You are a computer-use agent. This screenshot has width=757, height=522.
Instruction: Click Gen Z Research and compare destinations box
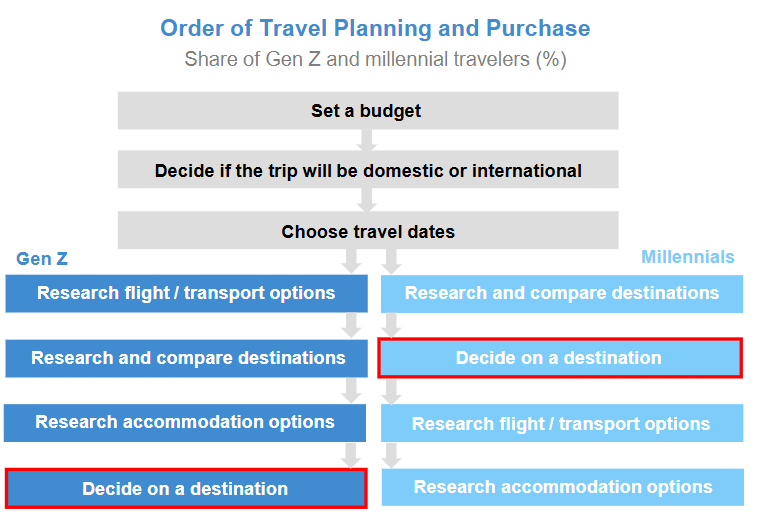coord(186,358)
